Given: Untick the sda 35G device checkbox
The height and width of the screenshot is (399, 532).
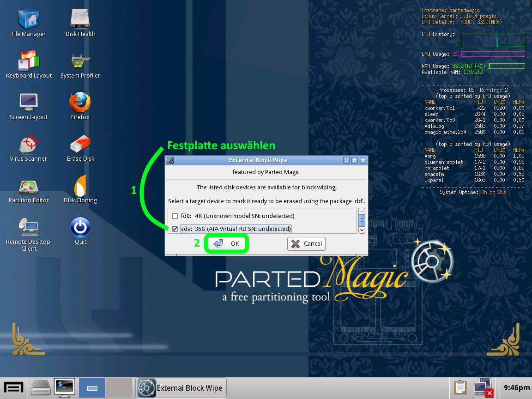Looking at the screenshot, I should 175,229.
